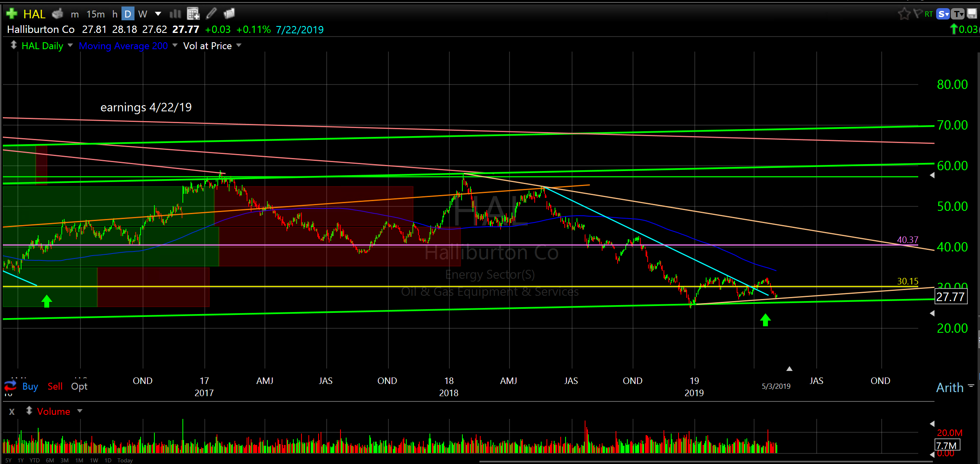Open the chart style bars icon
The height and width of the screenshot is (464, 980).
click(175, 14)
